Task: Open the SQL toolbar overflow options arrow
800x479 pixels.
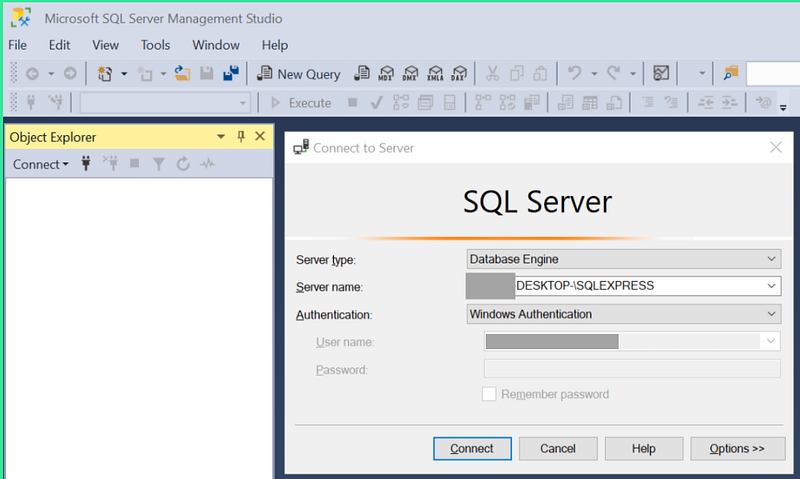Action: (x=783, y=107)
